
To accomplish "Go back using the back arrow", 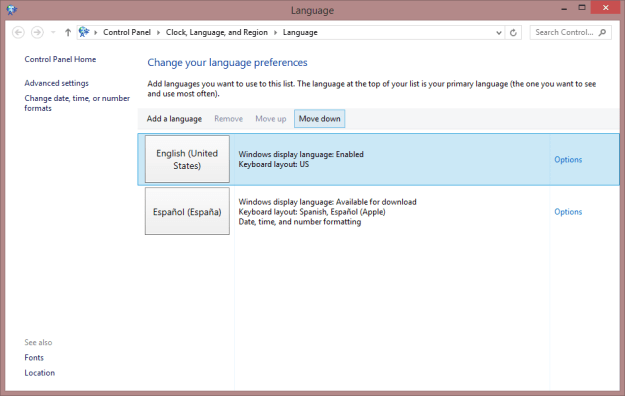I will pos(18,32).
